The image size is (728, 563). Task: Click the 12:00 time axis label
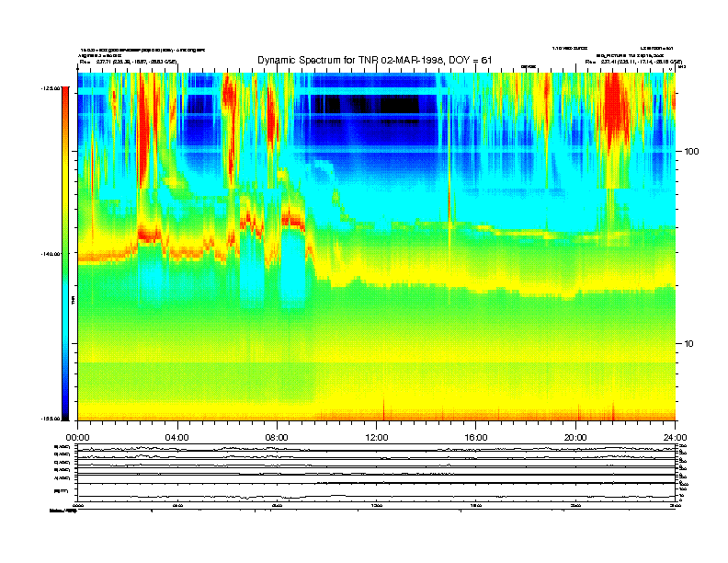pyautogui.click(x=377, y=438)
